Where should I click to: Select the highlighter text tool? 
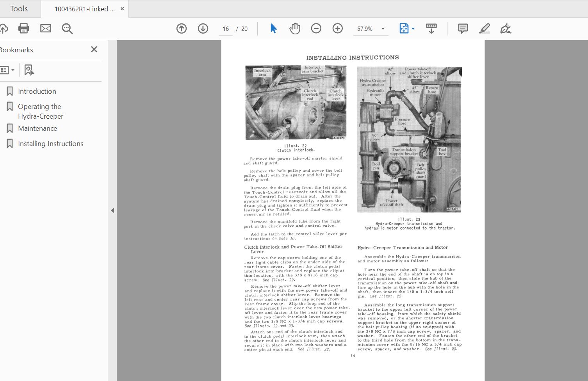(485, 28)
